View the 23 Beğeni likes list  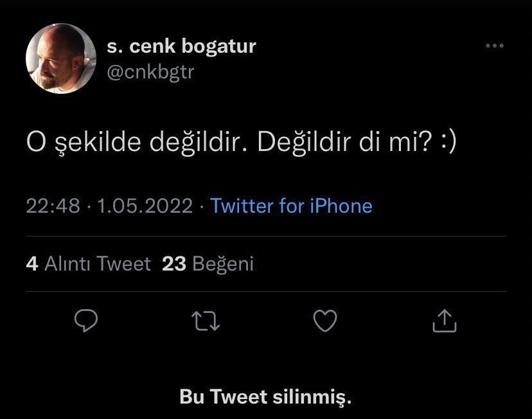[208, 264]
